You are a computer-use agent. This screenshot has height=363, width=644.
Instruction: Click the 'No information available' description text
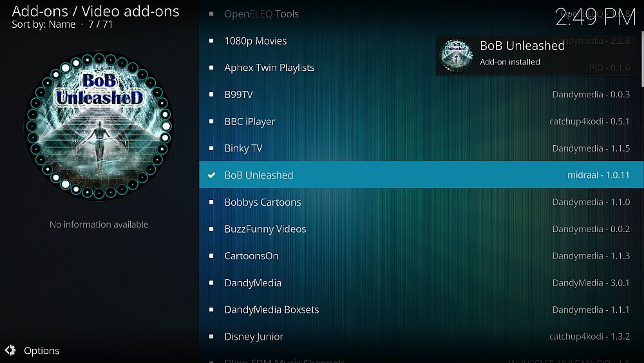point(99,224)
